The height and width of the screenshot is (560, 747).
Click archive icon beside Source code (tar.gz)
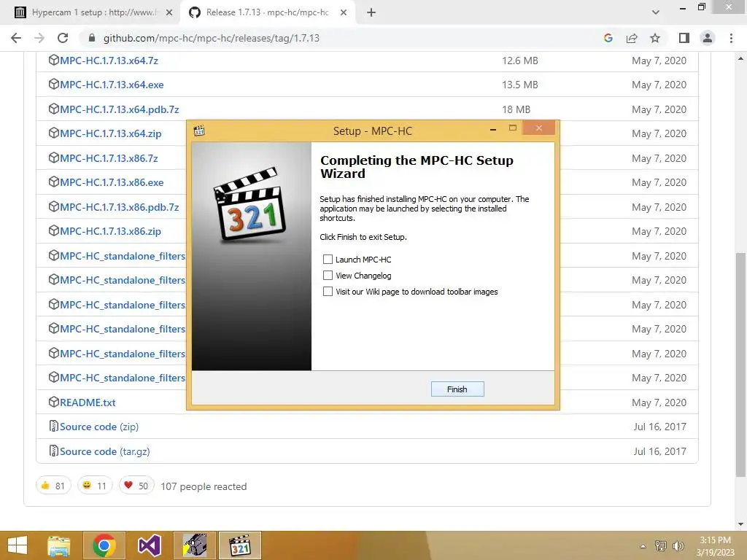click(x=54, y=451)
